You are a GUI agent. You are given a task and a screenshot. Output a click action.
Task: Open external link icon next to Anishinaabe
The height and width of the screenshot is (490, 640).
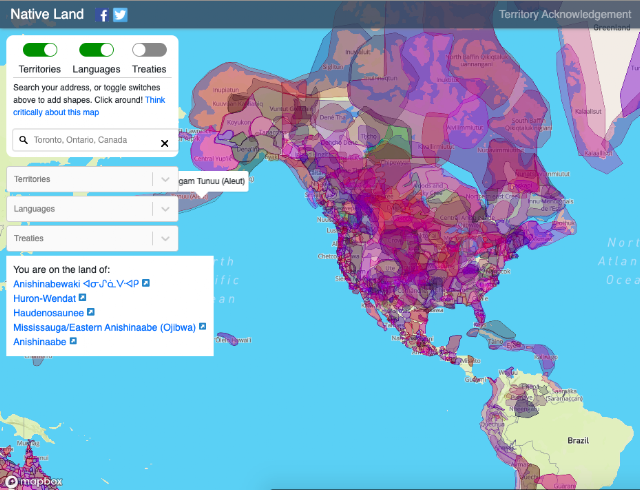click(73, 341)
